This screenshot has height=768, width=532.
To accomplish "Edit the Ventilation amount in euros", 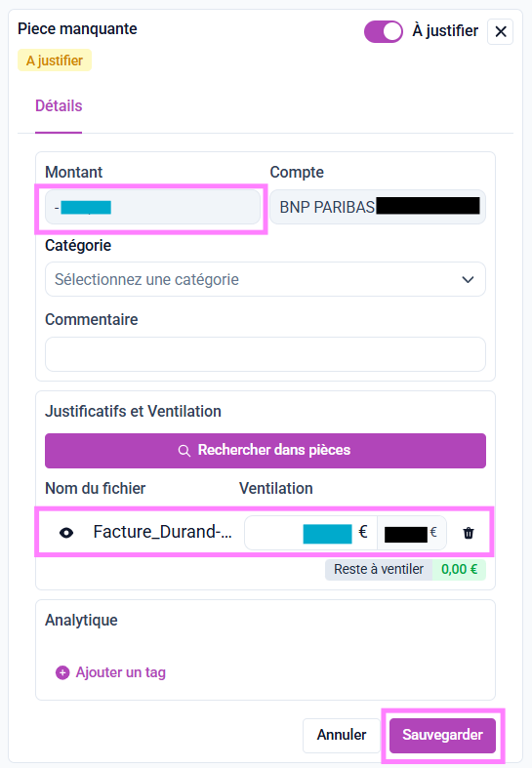I will (310, 533).
